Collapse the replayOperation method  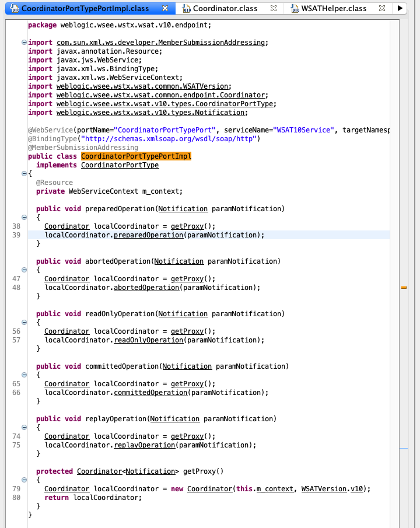pos(24,427)
